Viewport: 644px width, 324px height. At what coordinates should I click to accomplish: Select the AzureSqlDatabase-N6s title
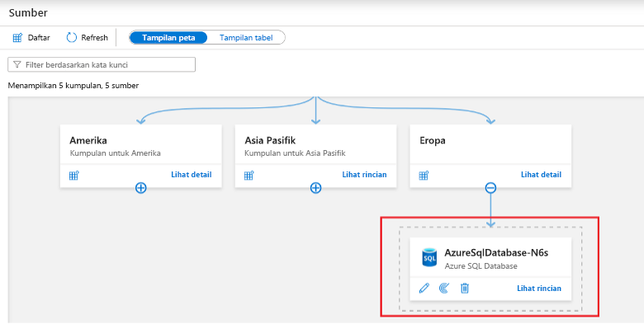[x=496, y=253]
